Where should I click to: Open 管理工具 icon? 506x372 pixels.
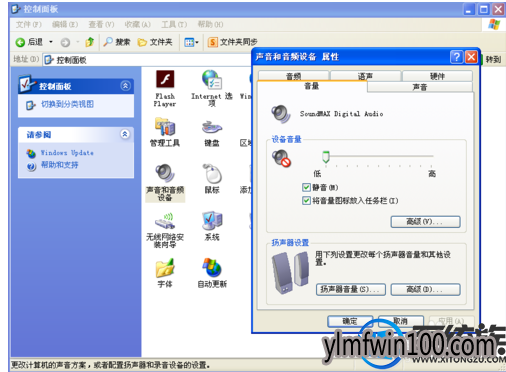(165, 127)
